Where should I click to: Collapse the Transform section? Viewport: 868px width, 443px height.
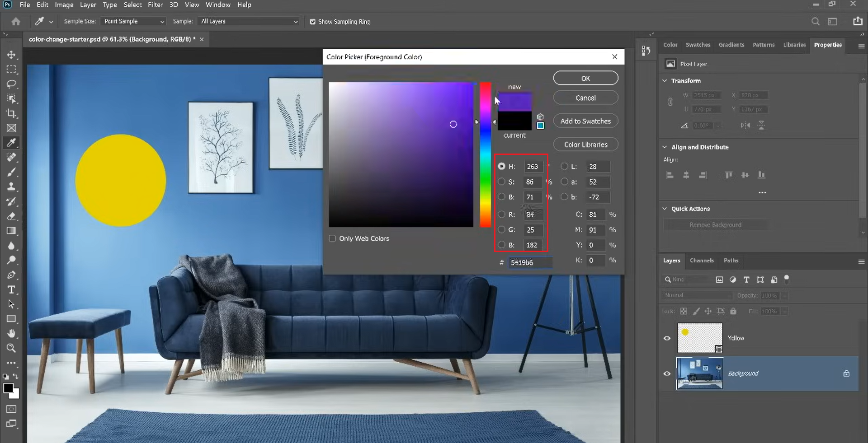point(665,80)
